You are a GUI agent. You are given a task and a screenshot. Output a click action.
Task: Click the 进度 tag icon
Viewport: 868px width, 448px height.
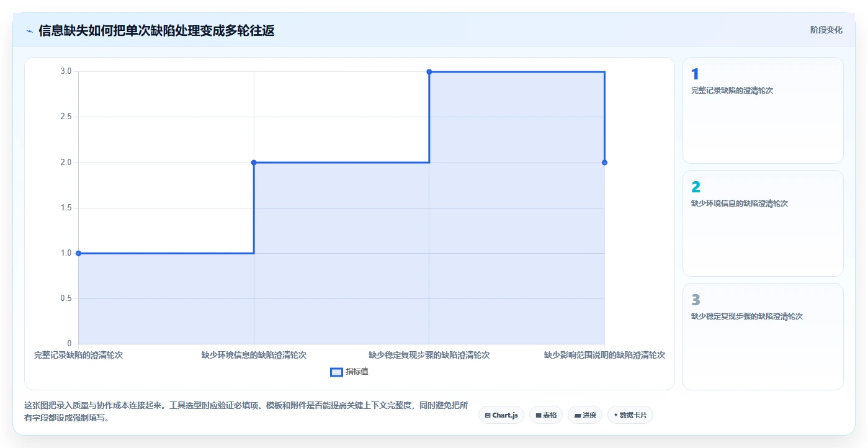tap(577, 415)
